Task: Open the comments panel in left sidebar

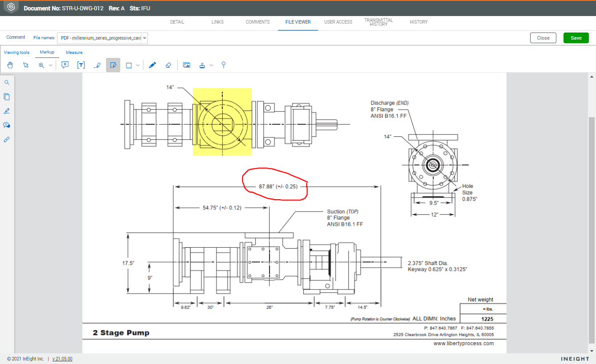Action: coord(7,125)
